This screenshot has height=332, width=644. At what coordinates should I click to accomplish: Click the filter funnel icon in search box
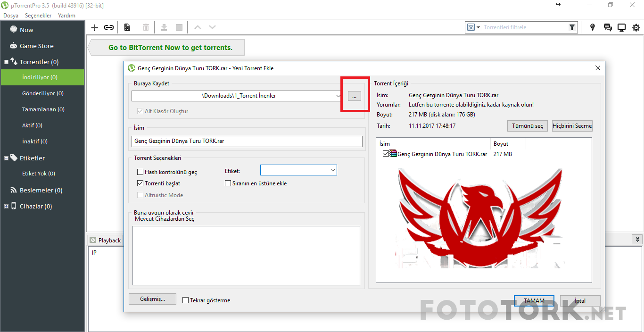(572, 27)
